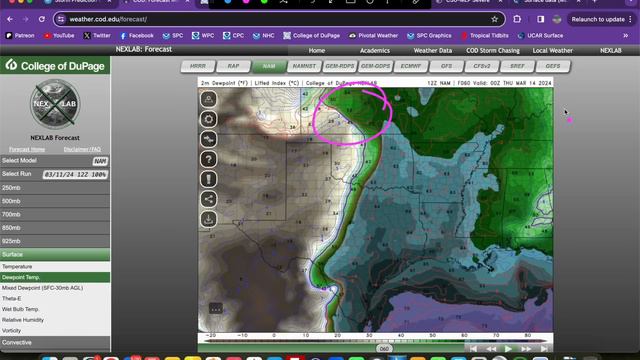Open the SPC bookmark
Image resolution: width=640 pixels, height=360 pixels.
[x=173, y=36]
